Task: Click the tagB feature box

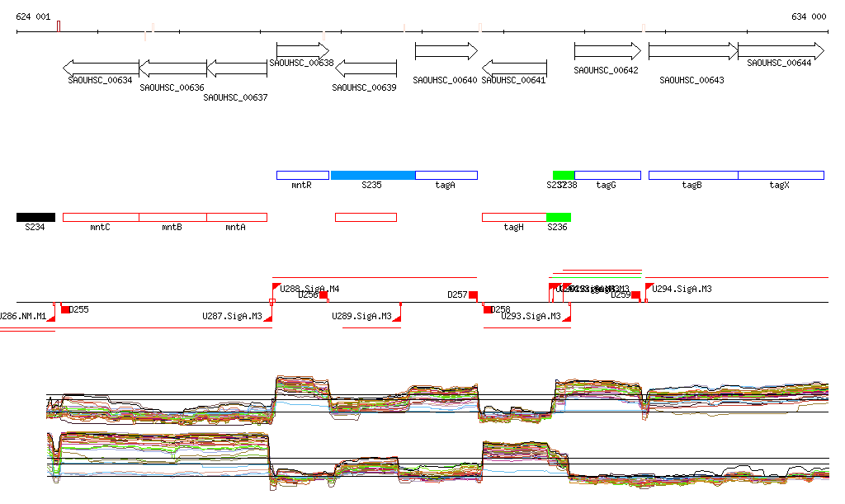Action: coord(693,175)
